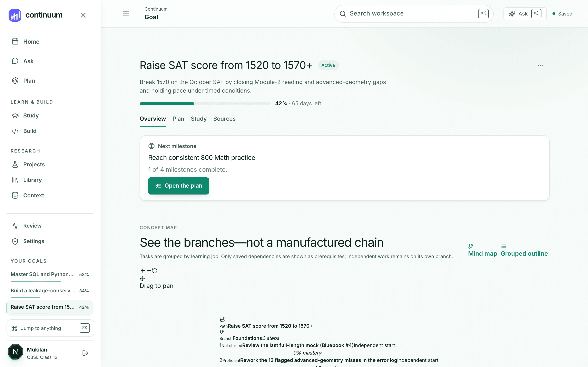Click the Ask button in top bar
Viewport: 588px width, 367px height.
(525, 14)
